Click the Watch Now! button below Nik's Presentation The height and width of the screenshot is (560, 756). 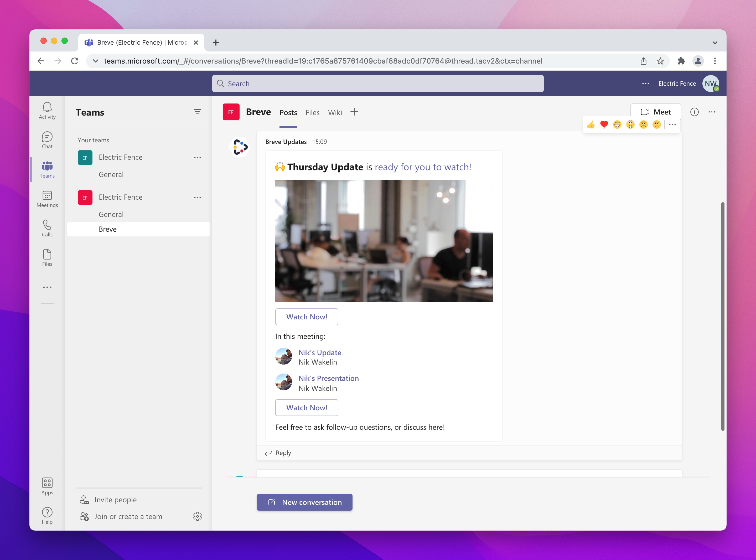pos(307,407)
